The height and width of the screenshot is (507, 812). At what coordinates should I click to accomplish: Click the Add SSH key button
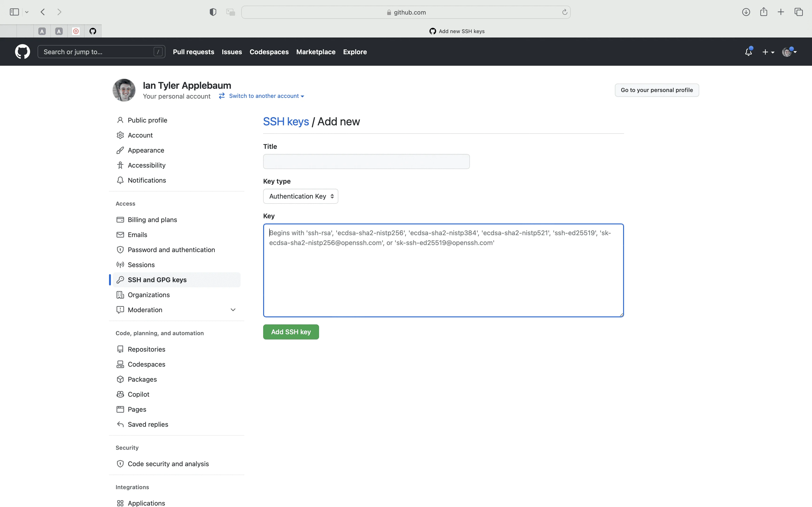[291, 332]
